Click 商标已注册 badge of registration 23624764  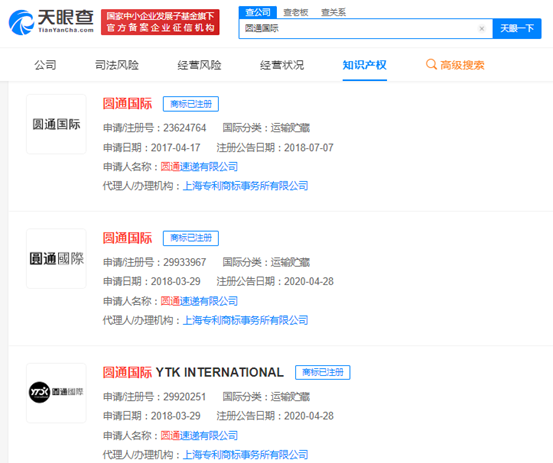click(x=191, y=104)
